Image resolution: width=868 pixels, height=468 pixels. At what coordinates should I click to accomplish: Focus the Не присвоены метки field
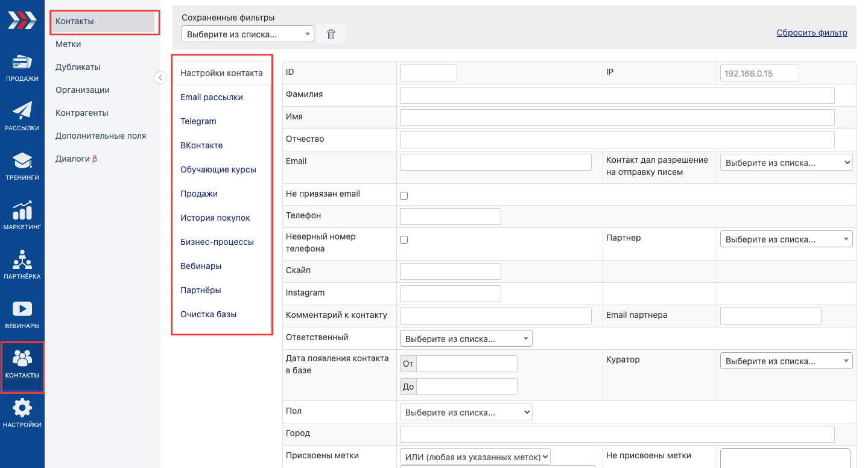click(x=785, y=458)
